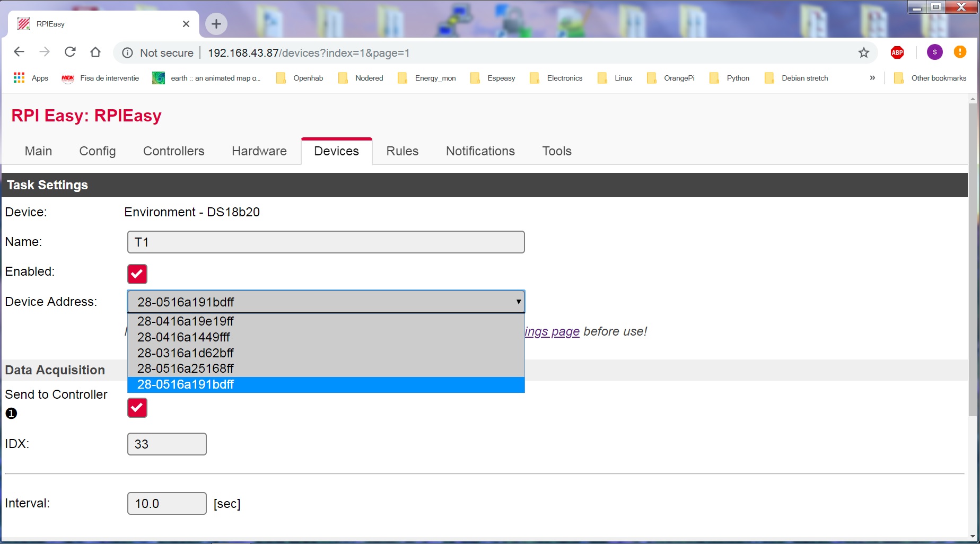980x544 pixels.
Task: Select address 28-0316a1d62bff
Action: [x=326, y=353]
